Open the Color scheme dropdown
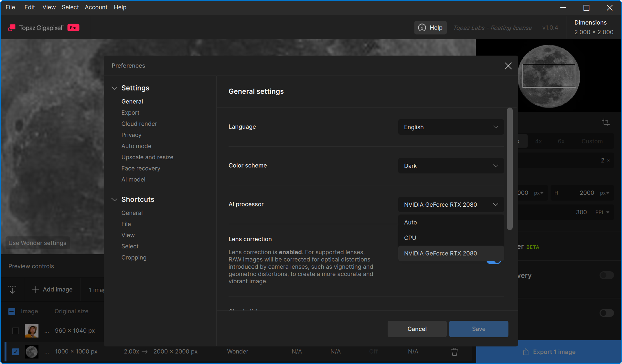Screen dimensions: 622x364 pos(451,166)
